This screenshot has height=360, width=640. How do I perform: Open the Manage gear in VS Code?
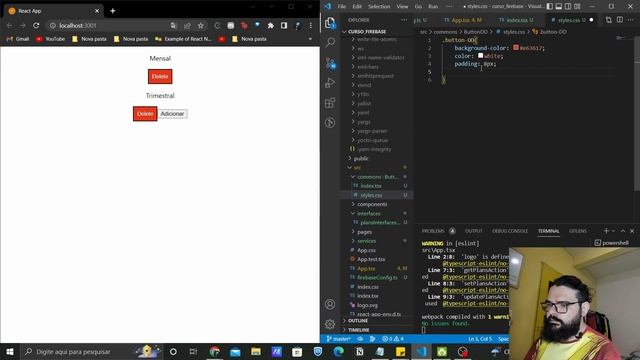[x=330, y=324]
